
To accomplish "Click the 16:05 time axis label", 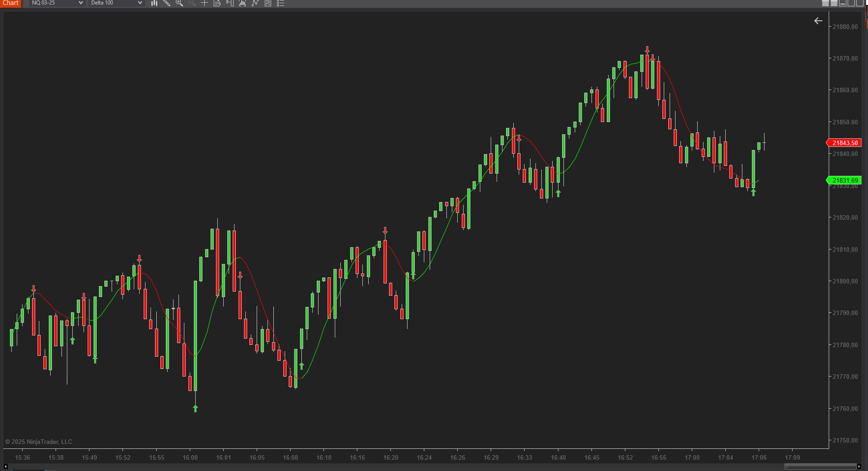I will point(257,457).
